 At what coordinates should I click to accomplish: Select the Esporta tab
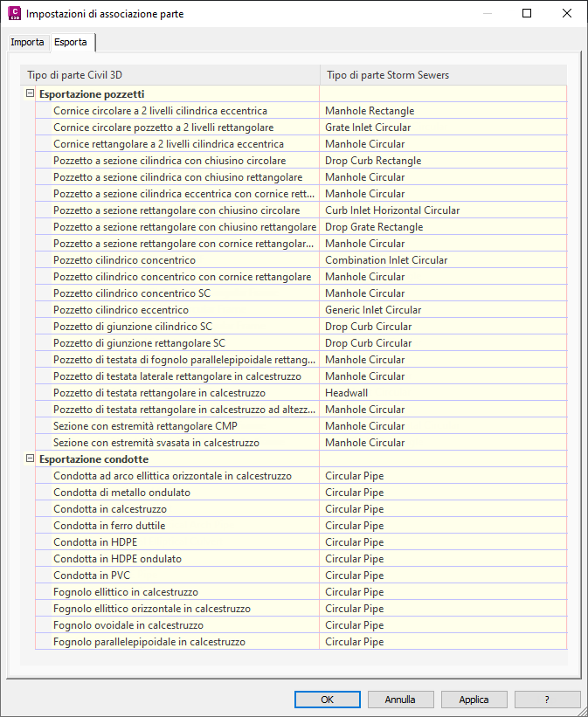coord(71,42)
